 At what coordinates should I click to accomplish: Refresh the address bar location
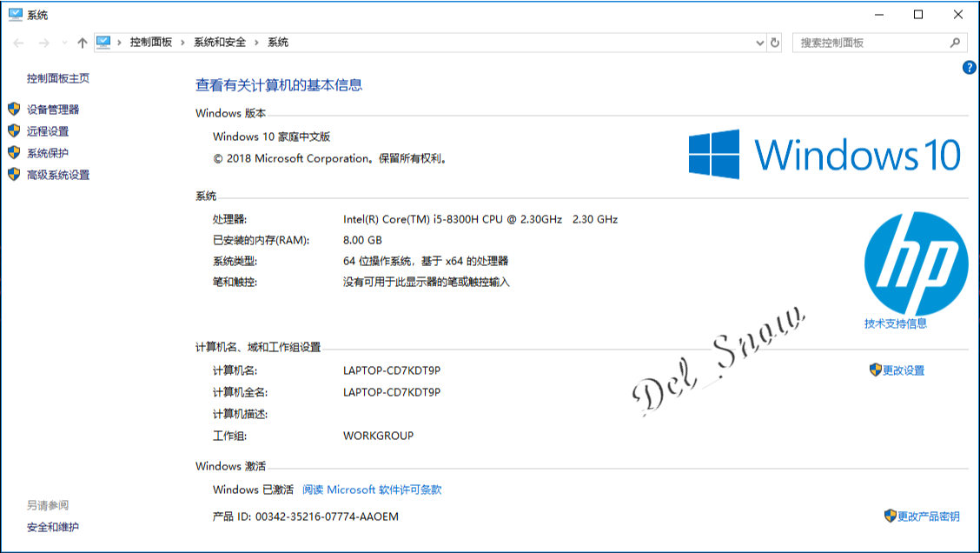pyautogui.click(x=775, y=43)
